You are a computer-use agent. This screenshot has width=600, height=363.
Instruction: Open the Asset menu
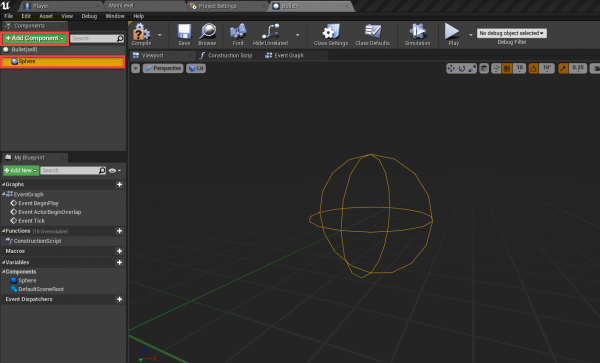tap(46, 16)
